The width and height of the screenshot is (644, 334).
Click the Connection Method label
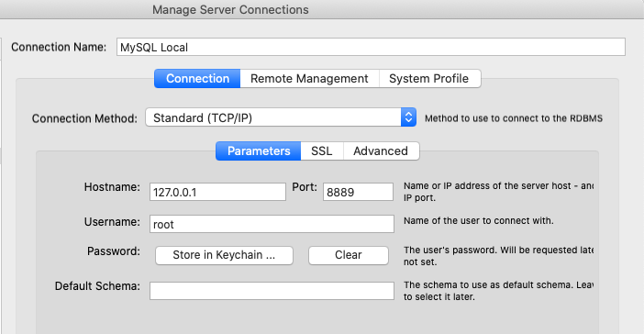84,118
